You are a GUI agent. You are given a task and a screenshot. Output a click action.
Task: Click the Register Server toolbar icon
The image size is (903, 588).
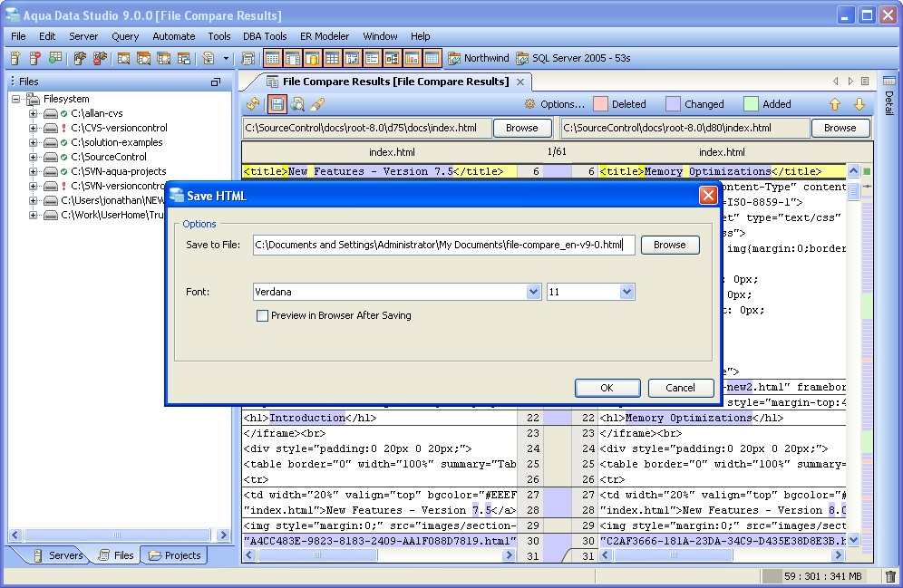point(15,58)
